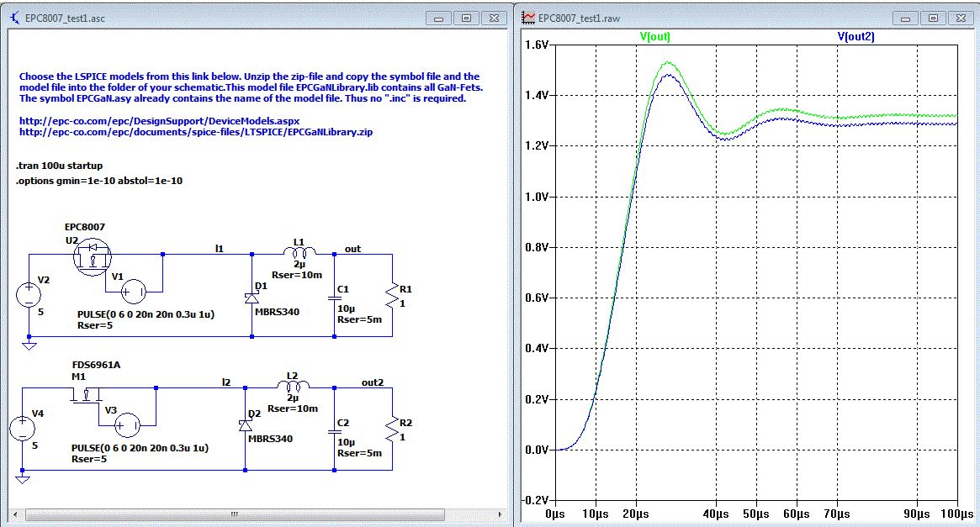Viewport: 980px width, 527px height.
Task: Click the FDS6961A part name label
Action: point(96,365)
